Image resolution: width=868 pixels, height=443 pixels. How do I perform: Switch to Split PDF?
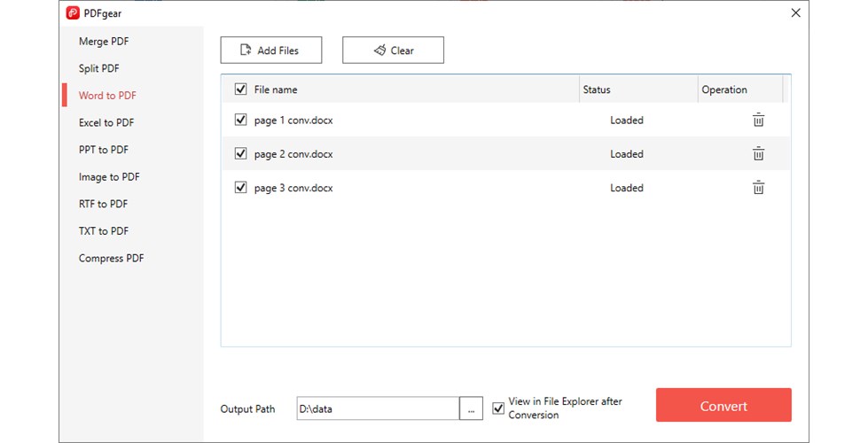point(98,68)
